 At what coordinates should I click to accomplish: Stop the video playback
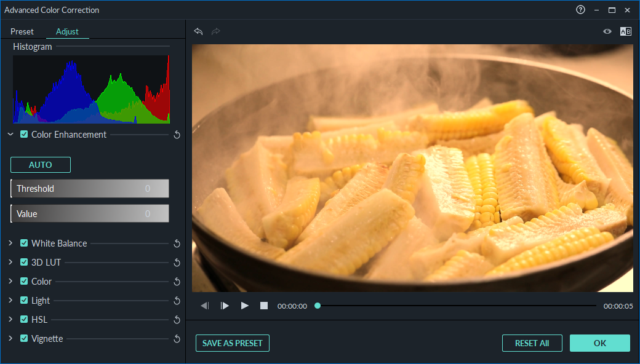(264, 306)
